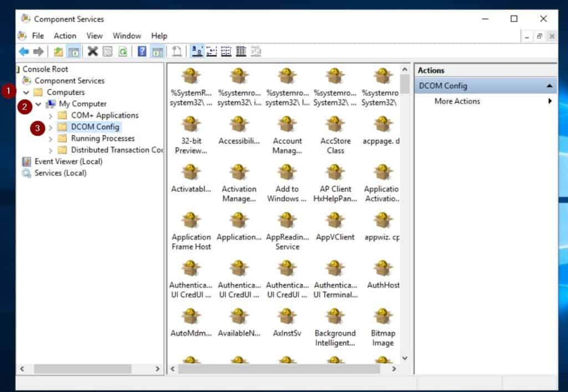Select the Add to Windows item
Image resolution: width=568 pixels, height=392 pixels.
coord(287,184)
